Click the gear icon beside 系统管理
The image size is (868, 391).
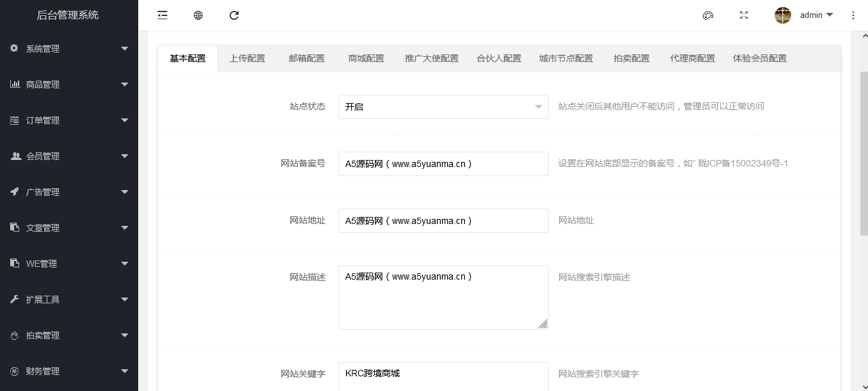click(x=15, y=49)
